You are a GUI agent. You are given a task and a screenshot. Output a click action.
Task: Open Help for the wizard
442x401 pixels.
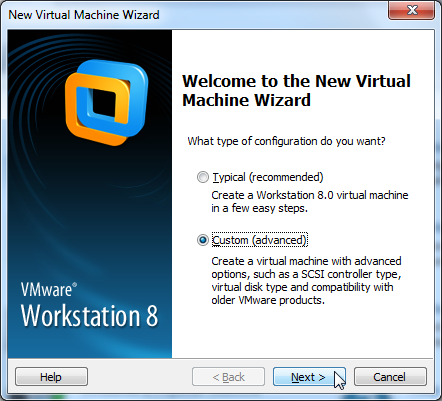pos(51,377)
